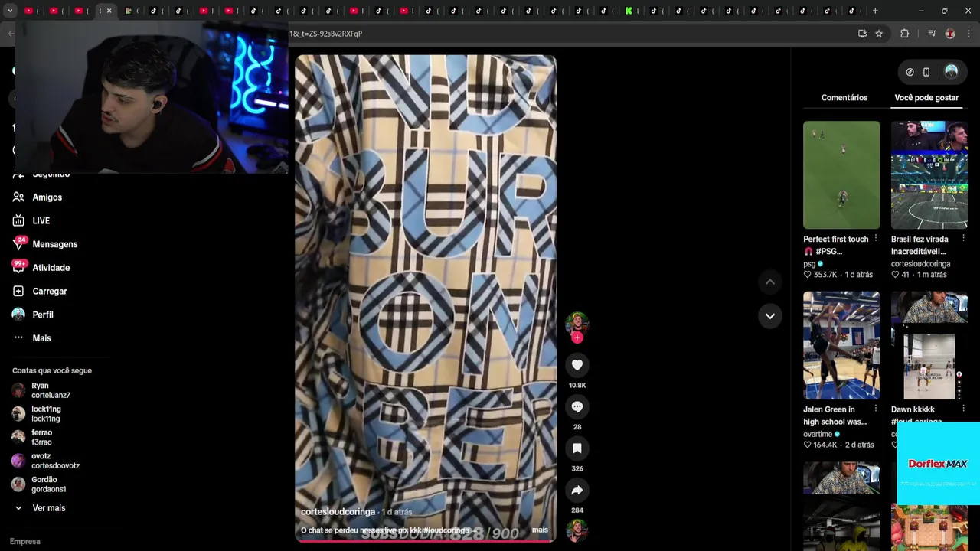Click the 164.4K likes count
Viewport: 980px width, 551px height.
[x=825, y=445]
